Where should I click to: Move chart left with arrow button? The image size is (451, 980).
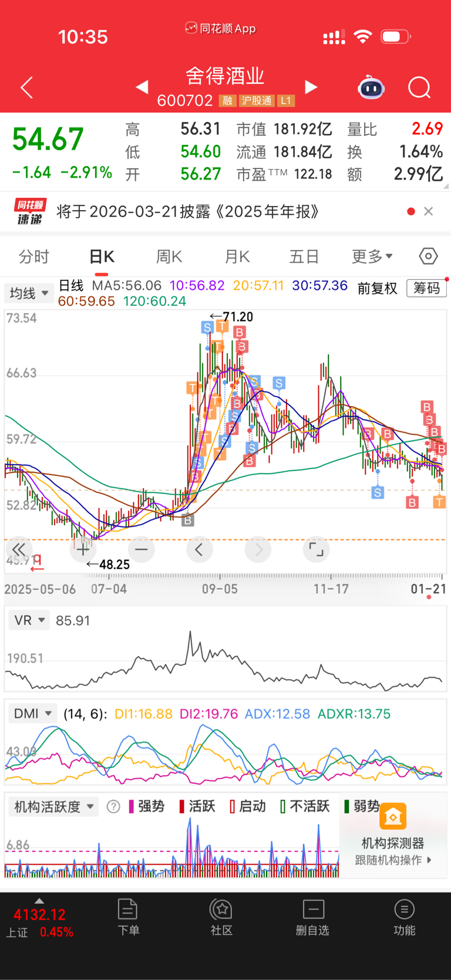[199, 550]
